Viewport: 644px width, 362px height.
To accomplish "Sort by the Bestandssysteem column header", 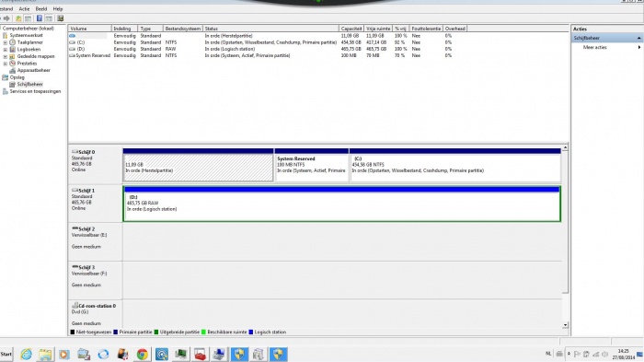I will (x=183, y=29).
